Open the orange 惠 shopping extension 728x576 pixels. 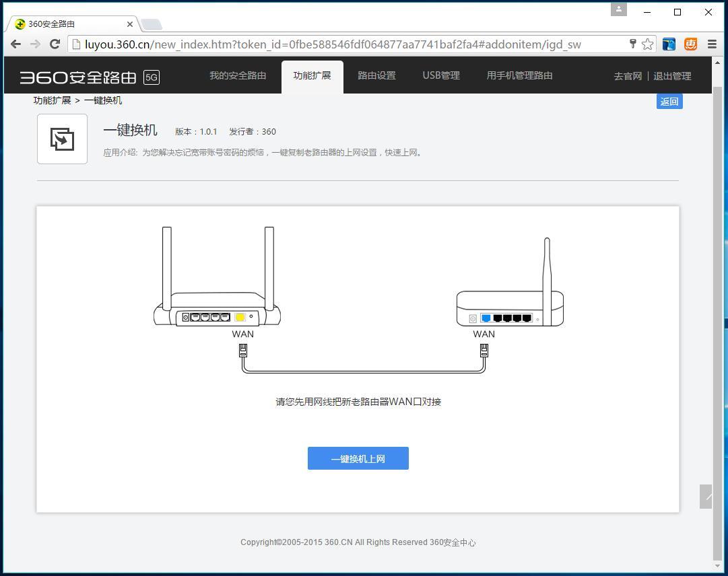[690, 44]
